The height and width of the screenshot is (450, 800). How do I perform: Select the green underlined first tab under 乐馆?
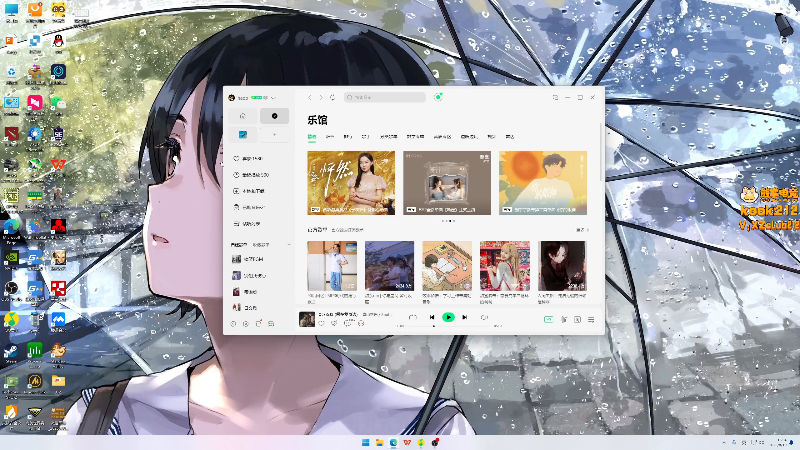[312, 137]
